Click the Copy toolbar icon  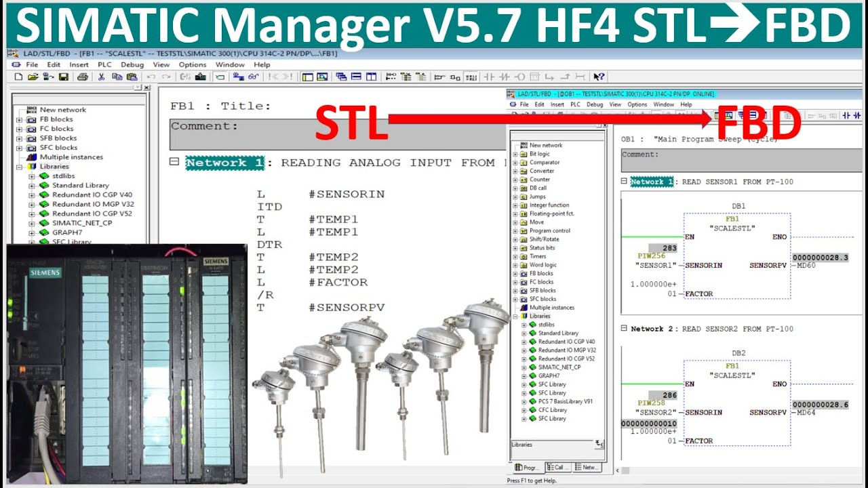pyautogui.click(x=117, y=77)
